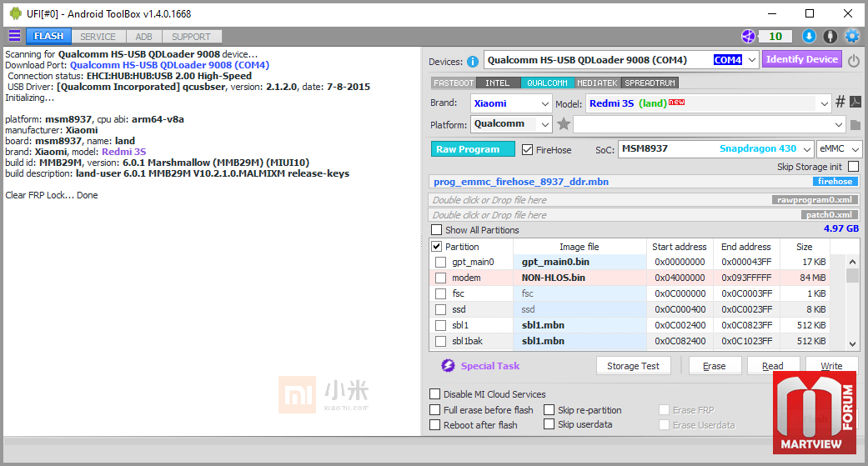This screenshot has height=466, width=868.
Task: Select the QUALCOMM mode tab
Action: click(547, 83)
